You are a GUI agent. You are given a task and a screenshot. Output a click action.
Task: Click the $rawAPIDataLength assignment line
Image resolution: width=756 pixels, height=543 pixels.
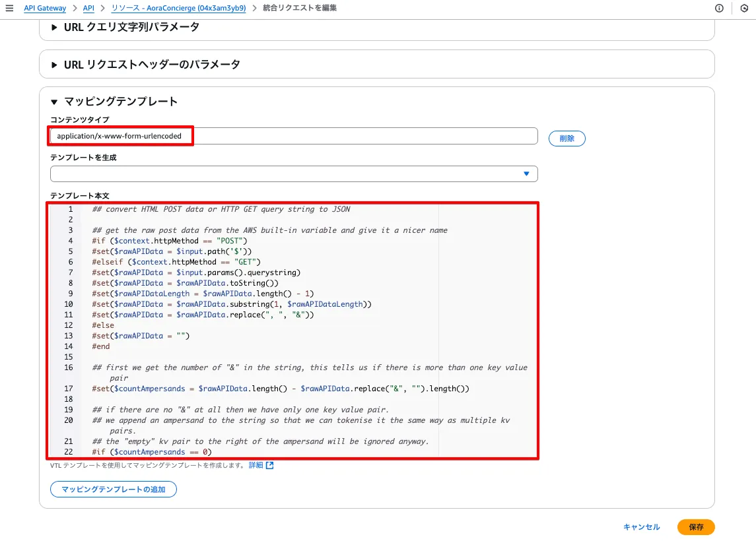(x=203, y=294)
